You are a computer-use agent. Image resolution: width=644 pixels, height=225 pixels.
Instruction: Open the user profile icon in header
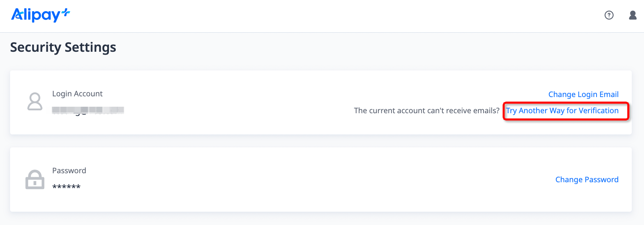point(632,15)
